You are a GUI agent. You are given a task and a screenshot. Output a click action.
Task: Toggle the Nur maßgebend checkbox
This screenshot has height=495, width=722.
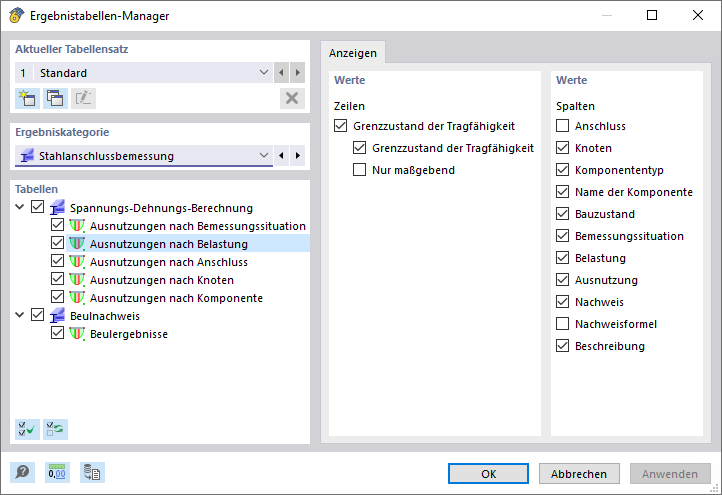click(360, 170)
